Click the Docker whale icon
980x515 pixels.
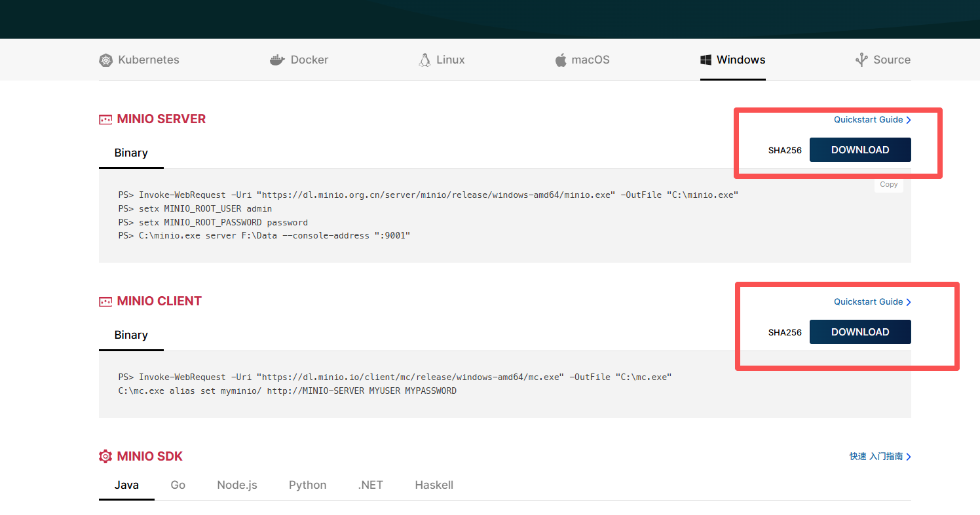[x=277, y=60]
